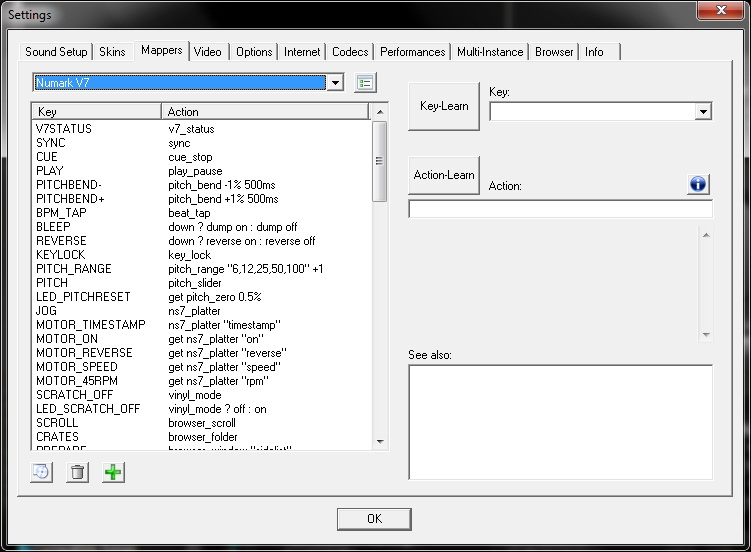The height and width of the screenshot is (552, 751).
Task: Open the Numark V7 mapper dropdown
Action: coord(335,83)
